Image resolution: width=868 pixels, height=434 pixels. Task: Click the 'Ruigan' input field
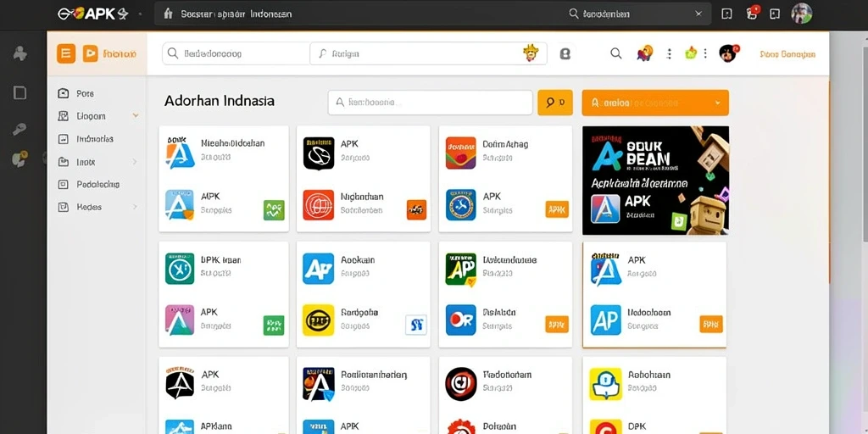coord(428,53)
